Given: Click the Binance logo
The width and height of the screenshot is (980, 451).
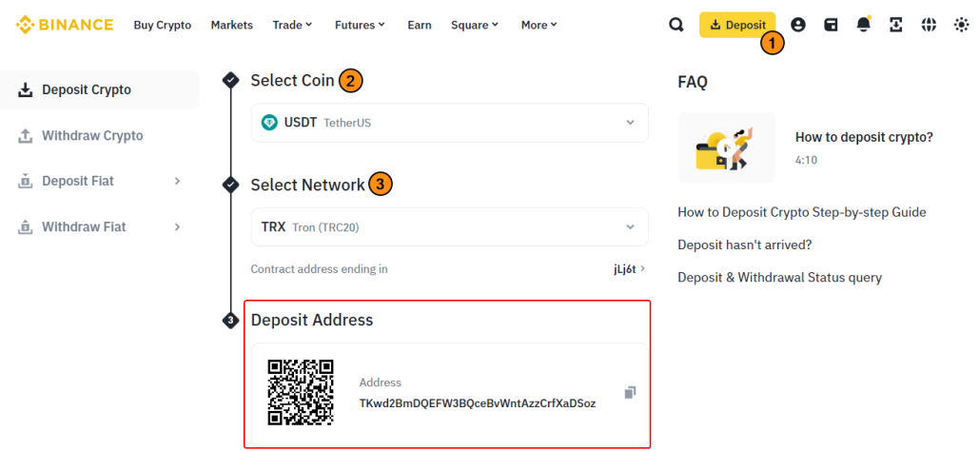Looking at the screenshot, I should click(x=65, y=25).
